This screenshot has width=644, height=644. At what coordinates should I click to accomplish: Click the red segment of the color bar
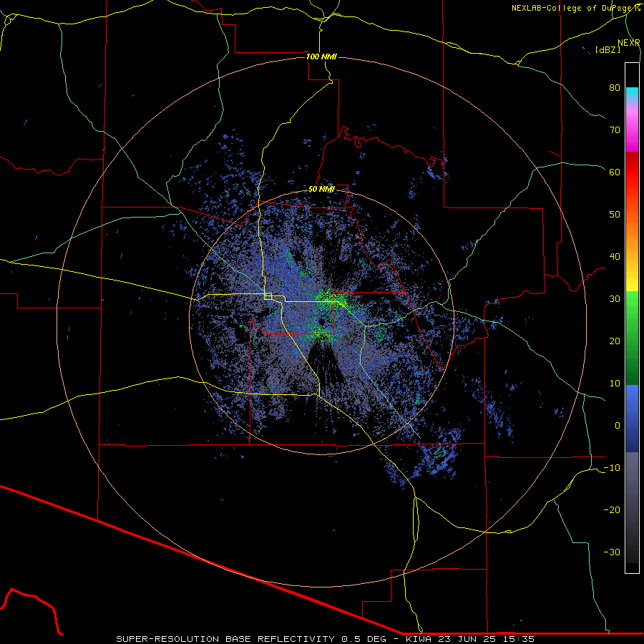pyautogui.click(x=632, y=172)
